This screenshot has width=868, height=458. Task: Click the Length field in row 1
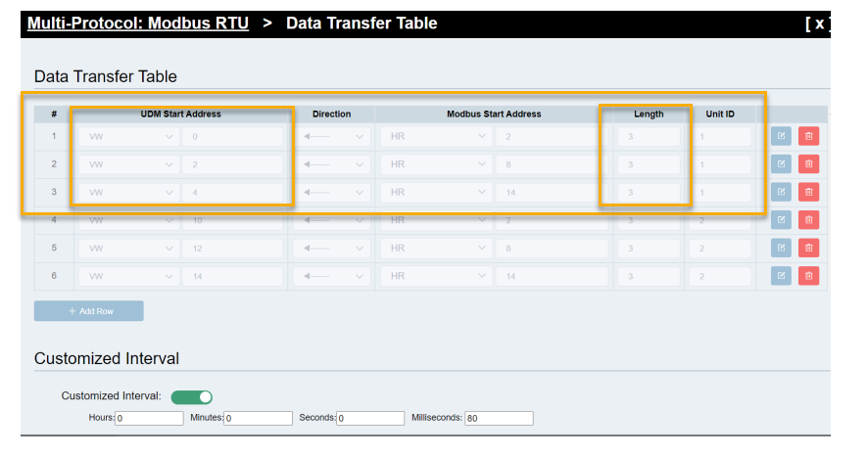pyautogui.click(x=649, y=137)
